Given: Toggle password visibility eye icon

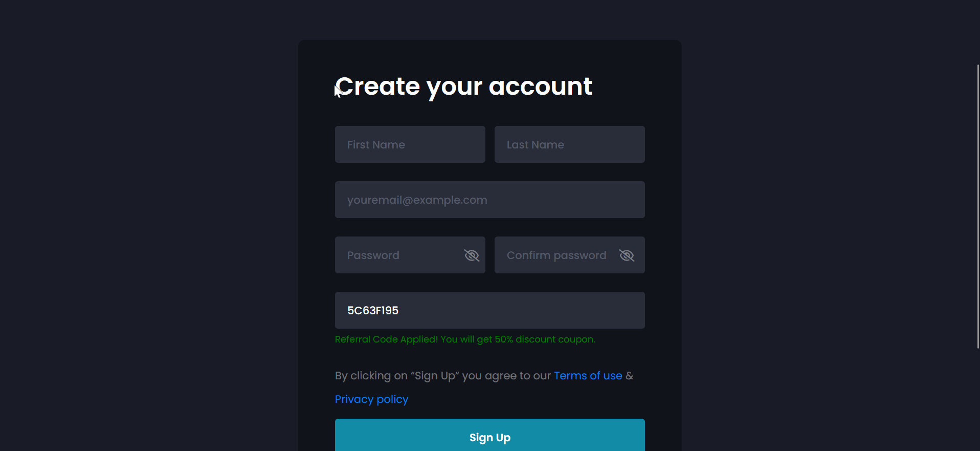Looking at the screenshot, I should click(471, 255).
